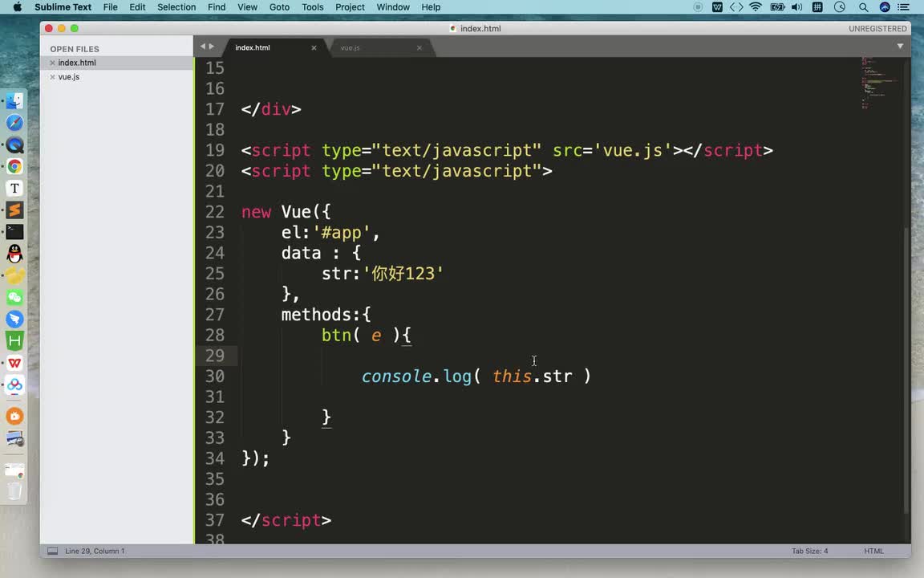Viewport: 924px width, 578px height.
Task: Open the tab list dropdown arrow
Action: pyautogui.click(x=900, y=46)
